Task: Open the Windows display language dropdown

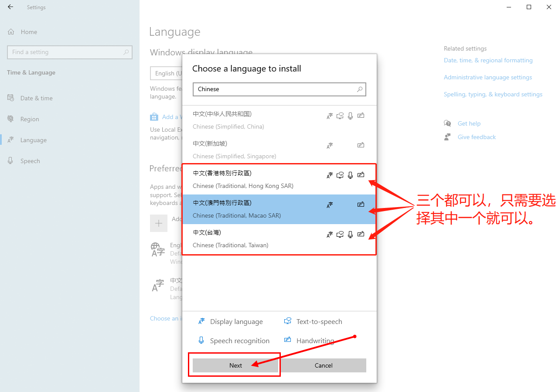Action: [166, 73]
